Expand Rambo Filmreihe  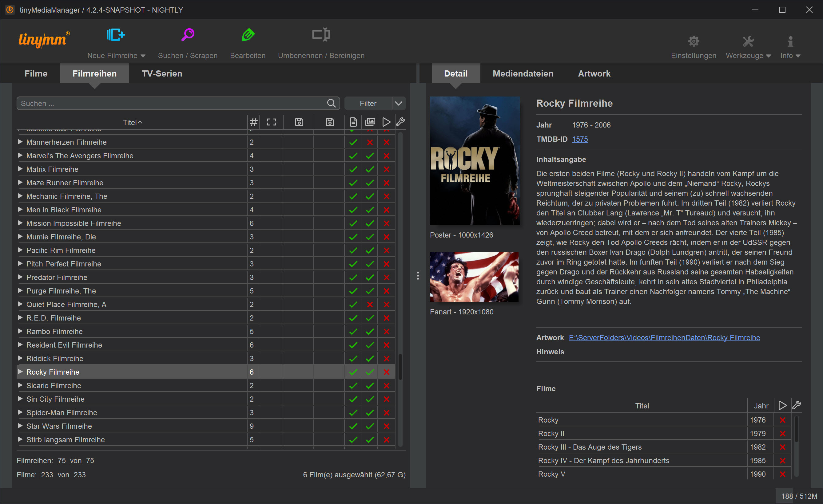coord(20,331)
